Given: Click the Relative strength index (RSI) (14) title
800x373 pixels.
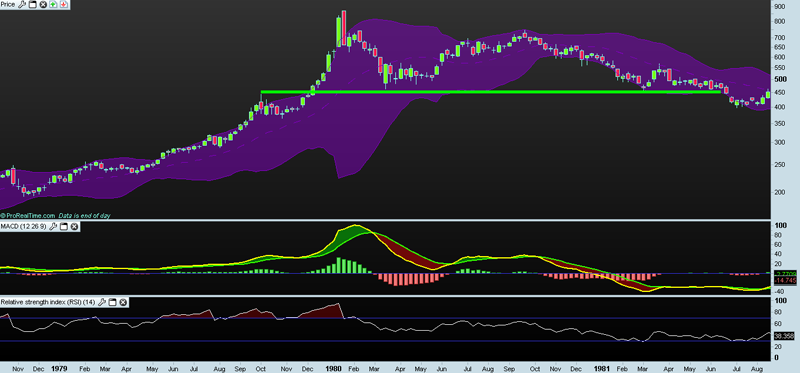Looking at the screenshot, I should tap(48, 303).
